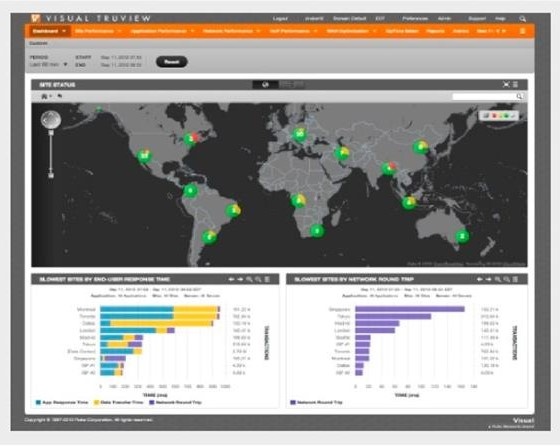
Task: Expand the Application Performance menu
Action: pos(162,31)
